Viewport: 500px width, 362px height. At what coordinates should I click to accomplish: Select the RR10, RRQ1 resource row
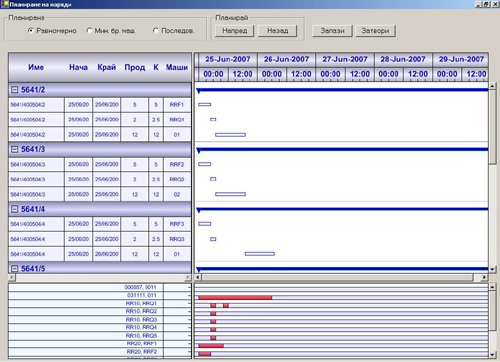pyautogui.click(x=100, y=303)
